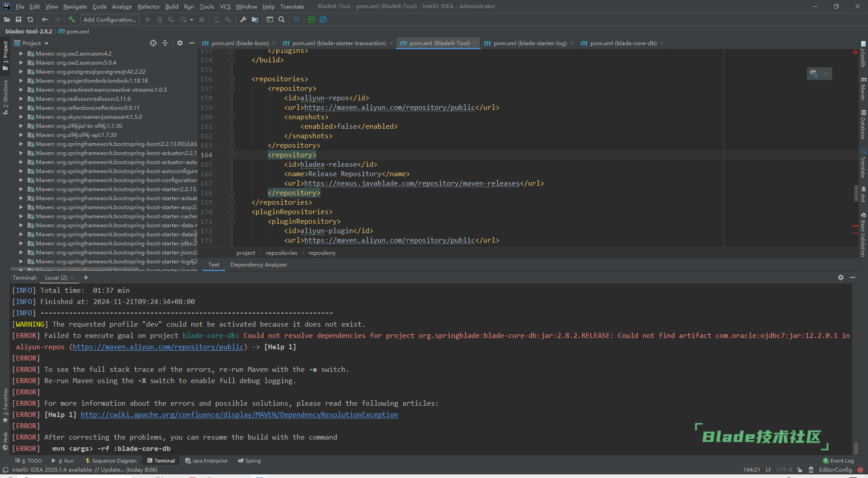Open the Spring tool window button
The width and height of the screenshot is (868, 478).
(x=249, y=461)
